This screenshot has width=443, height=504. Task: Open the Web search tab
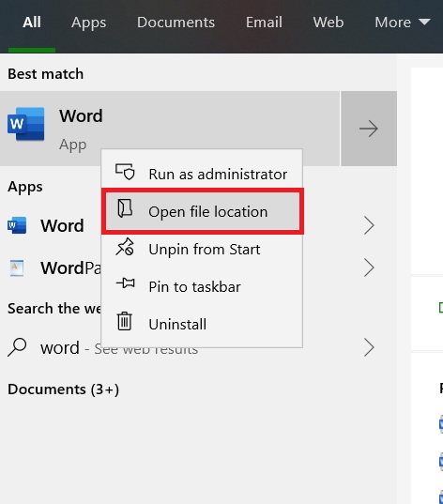coord(328,23)
